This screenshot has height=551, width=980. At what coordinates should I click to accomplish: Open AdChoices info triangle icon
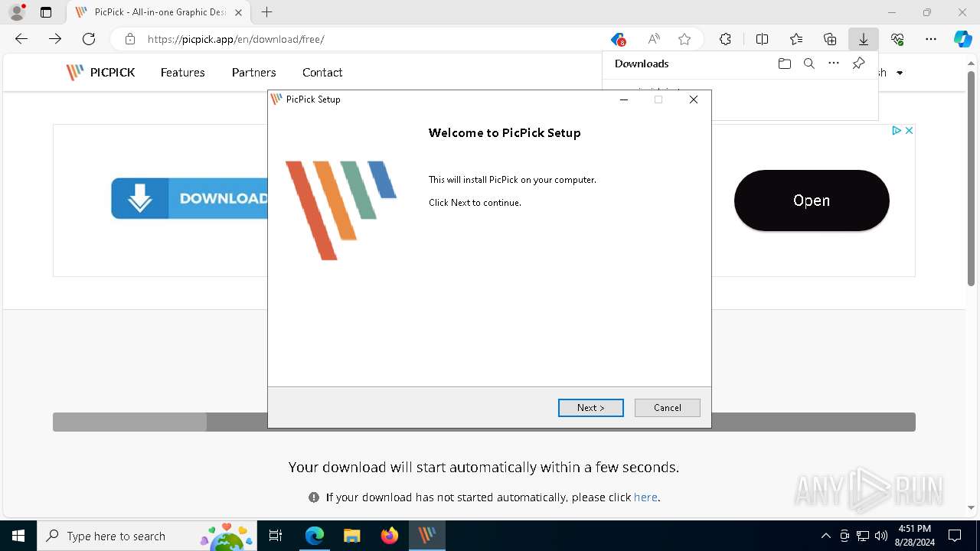click(x=897, y=131)
